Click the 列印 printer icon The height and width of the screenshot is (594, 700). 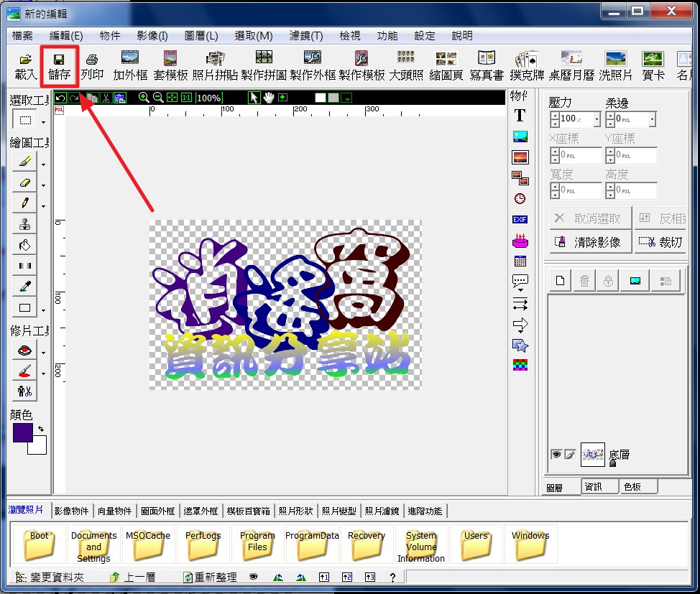[x=92, y=67]
